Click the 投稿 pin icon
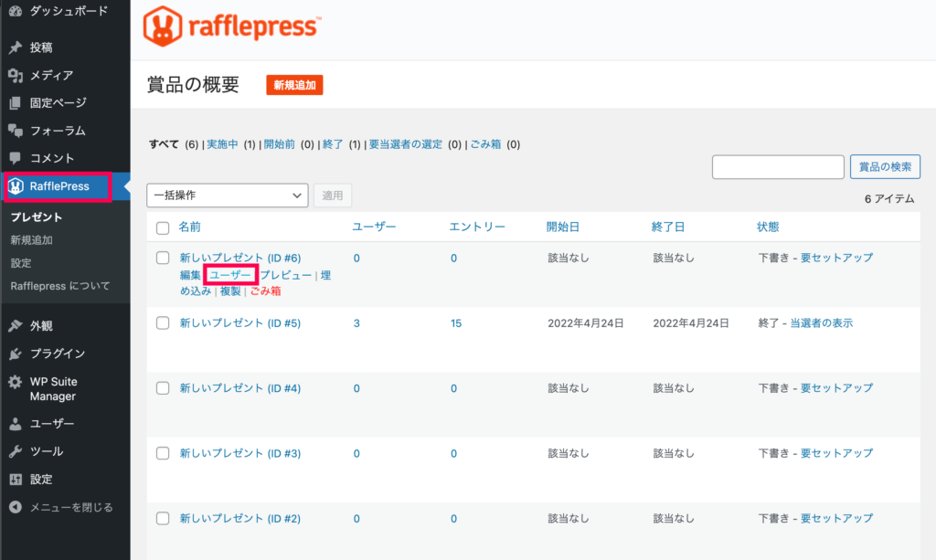Image resolution: width=936 pixels, height=560 pixels. [x=16, y=48]
